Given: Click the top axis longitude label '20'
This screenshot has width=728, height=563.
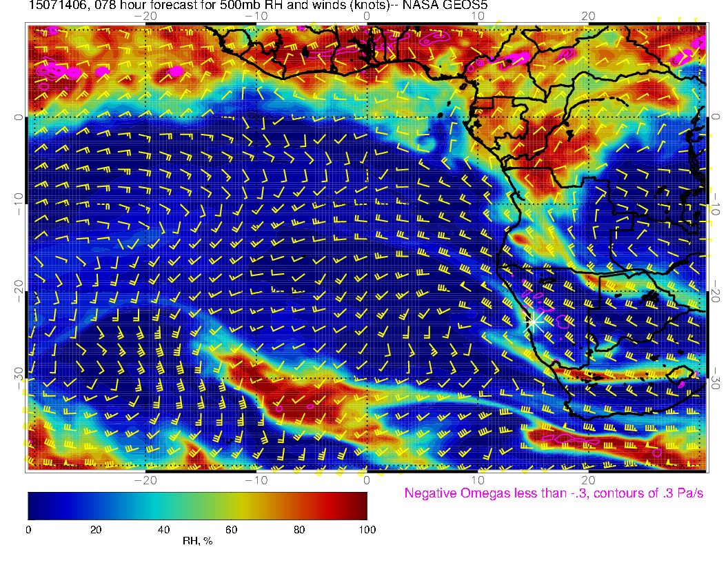Looking at the screenshot, I should tap(588, 17).
